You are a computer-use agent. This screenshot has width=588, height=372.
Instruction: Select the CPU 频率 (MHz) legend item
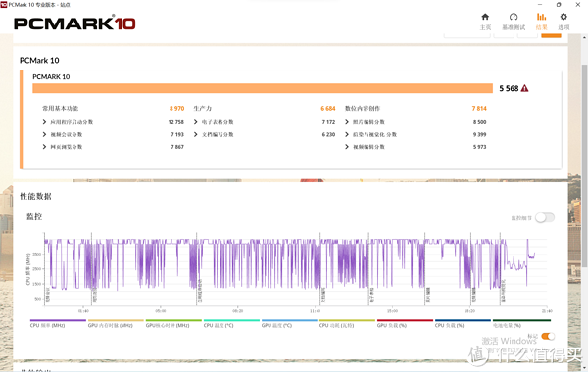click(x=58, y=324)
